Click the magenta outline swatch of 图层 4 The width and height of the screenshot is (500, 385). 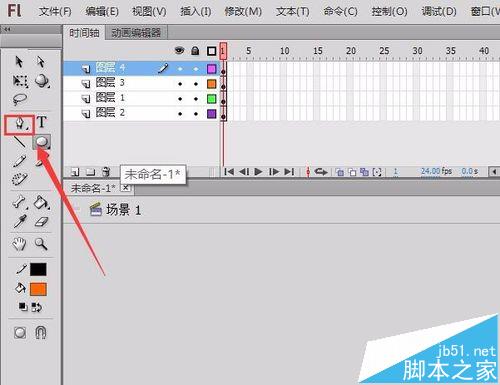click(212, 69)
